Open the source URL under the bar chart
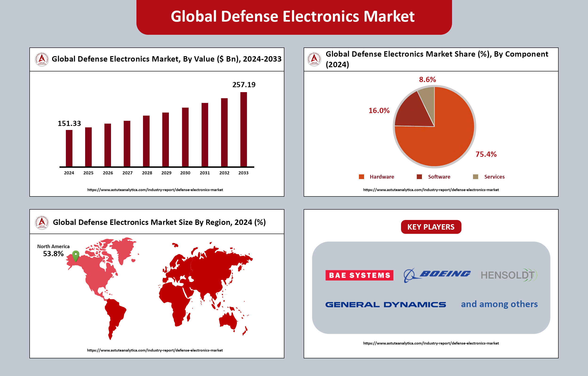Screen dimensions: 588x376 point(155,190)
